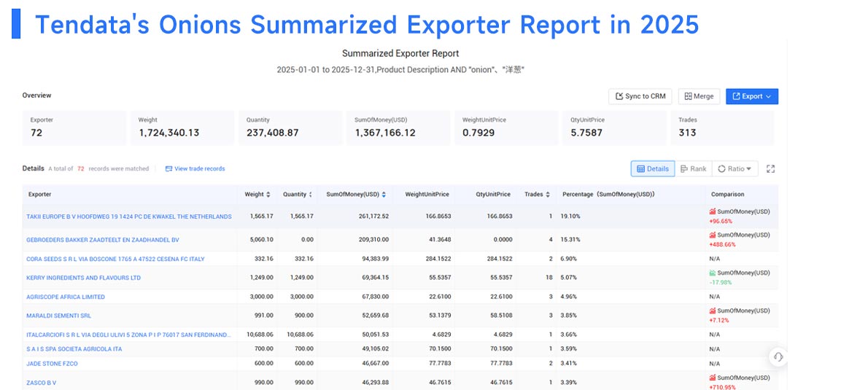Click the 15.31% percentage cell

[570, 240]
